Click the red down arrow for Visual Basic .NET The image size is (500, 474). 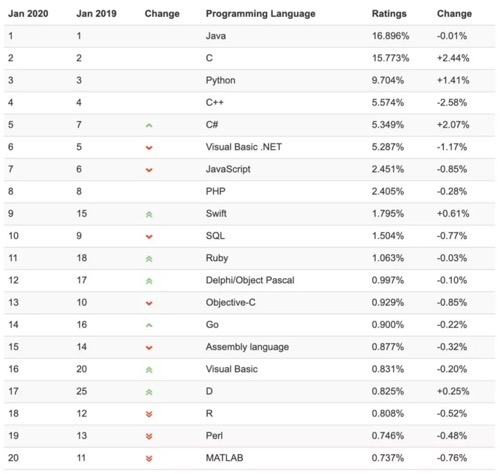pos(149,148)
